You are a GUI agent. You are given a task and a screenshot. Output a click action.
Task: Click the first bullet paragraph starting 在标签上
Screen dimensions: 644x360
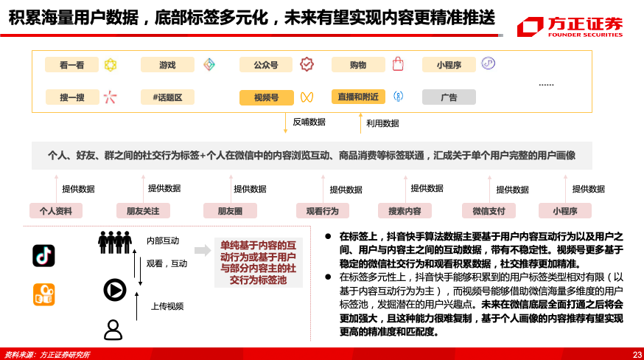click(x=481, y=250)
